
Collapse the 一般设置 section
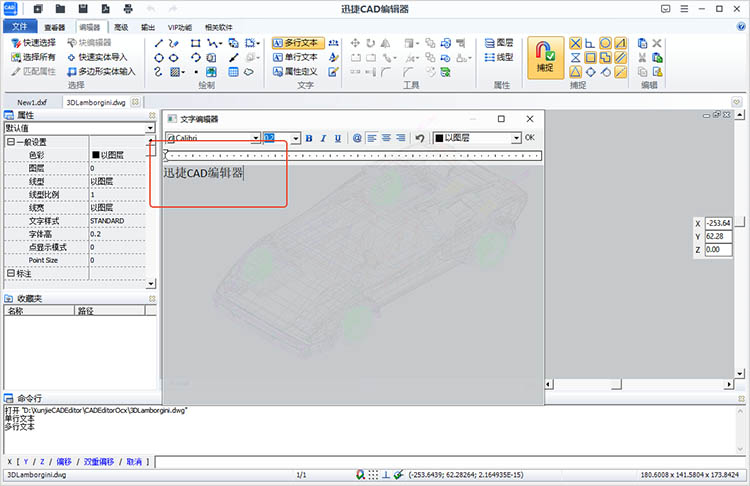(11, 142)
